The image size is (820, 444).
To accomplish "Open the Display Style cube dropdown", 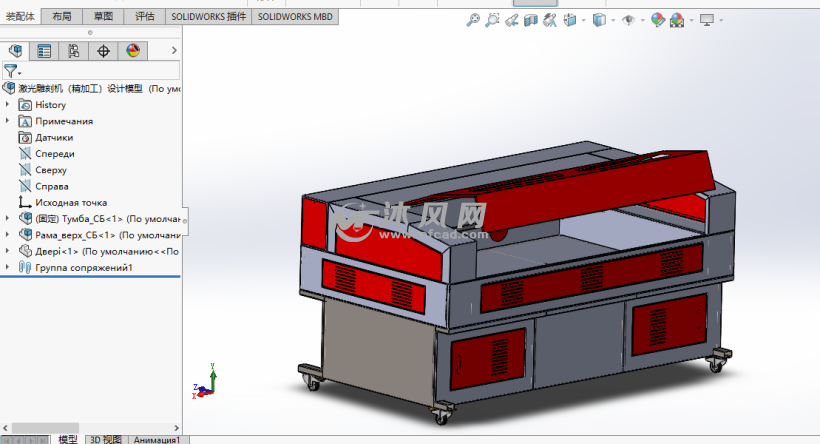I will pos(600,19).
